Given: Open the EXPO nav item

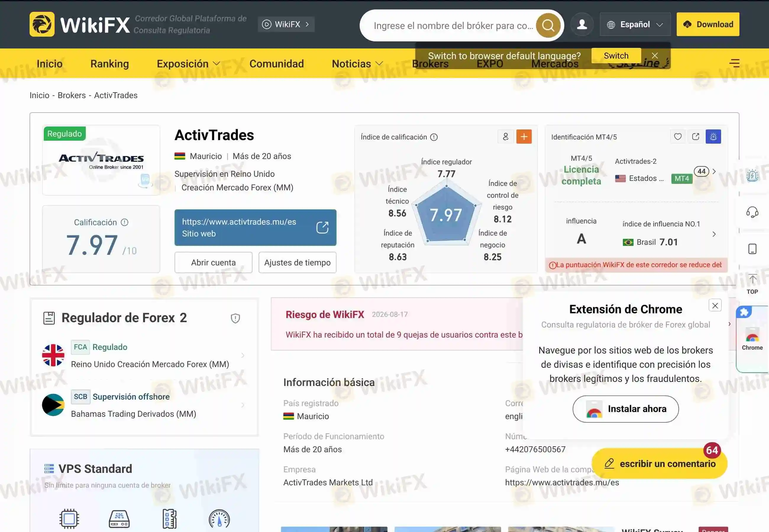Looking at the screenshot, I should click(x=490, y=64).
